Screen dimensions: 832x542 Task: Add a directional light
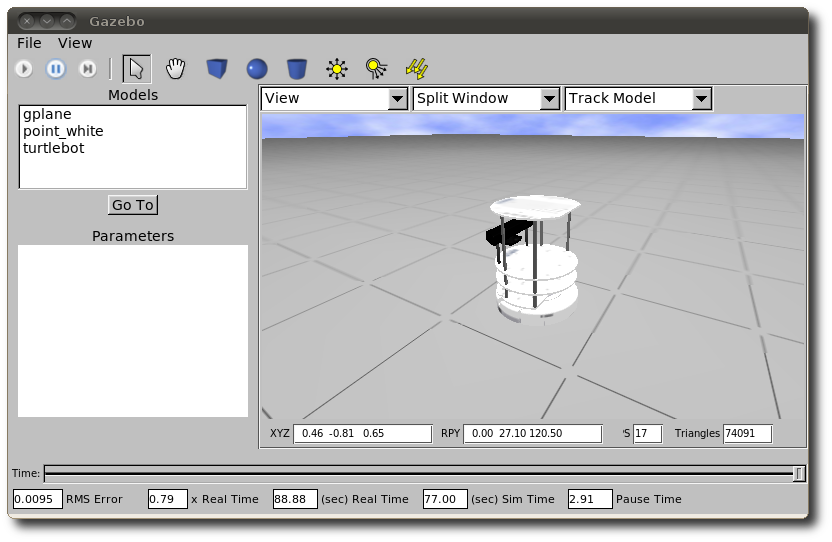tap(417, 69)
